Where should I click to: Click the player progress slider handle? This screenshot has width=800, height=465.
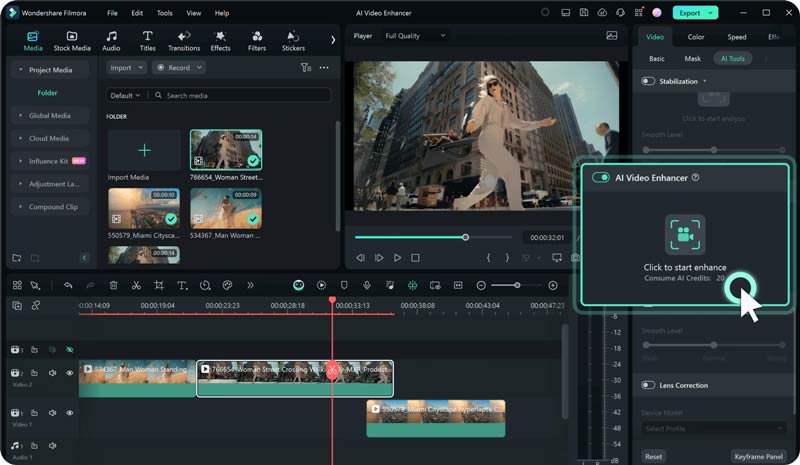pyautogui.click(x=465, y=237)
